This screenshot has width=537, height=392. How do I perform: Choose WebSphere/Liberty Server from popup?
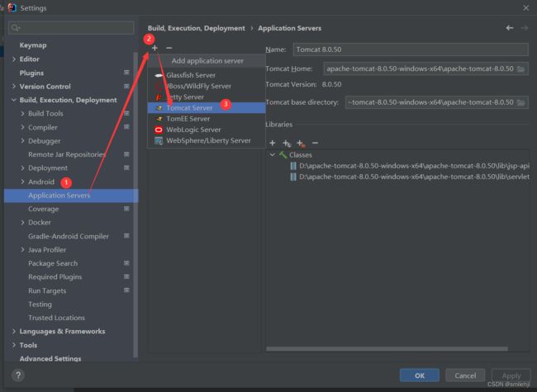point(207,141)
